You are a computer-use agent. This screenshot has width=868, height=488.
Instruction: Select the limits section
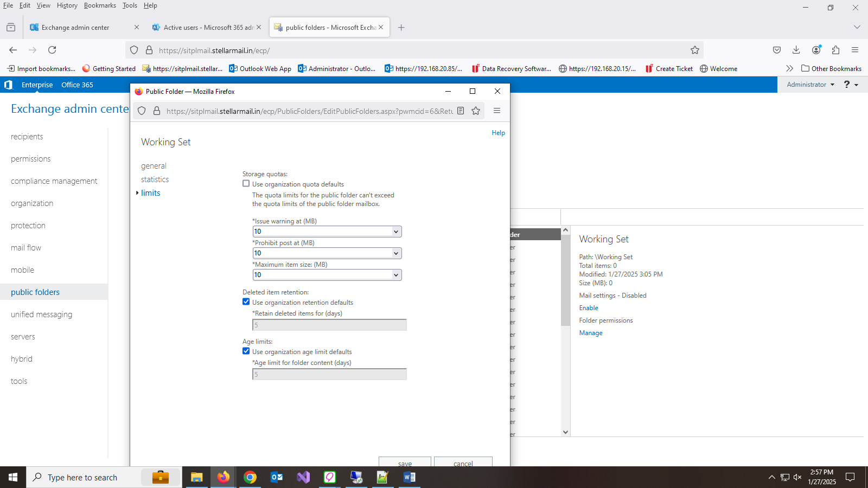(x=150, y=193)
